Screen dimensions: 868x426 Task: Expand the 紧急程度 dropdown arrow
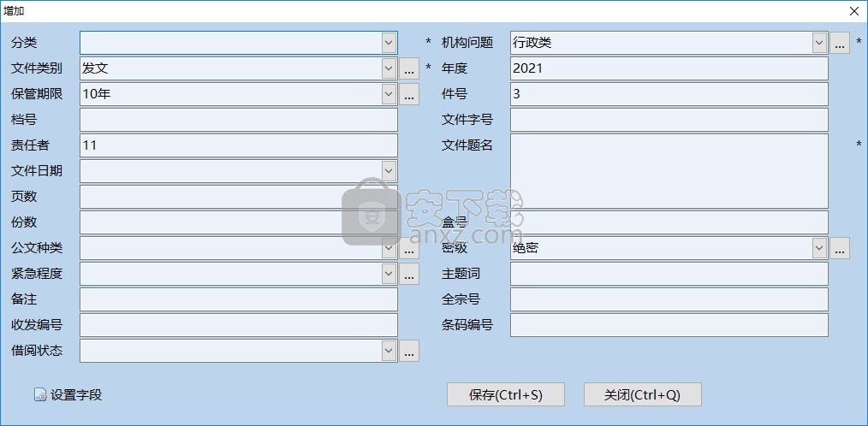(x=389, y=273)
